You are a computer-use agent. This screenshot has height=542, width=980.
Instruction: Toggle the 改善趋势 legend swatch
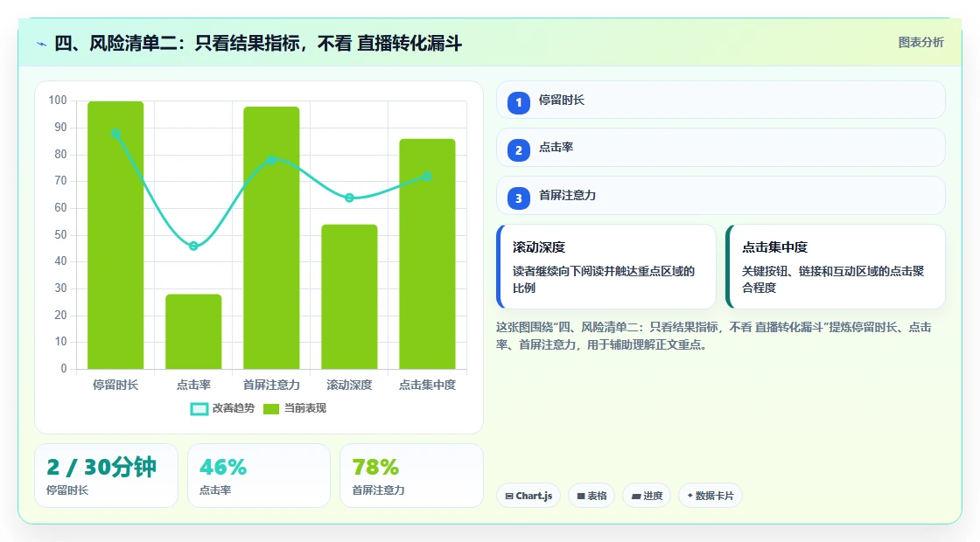199,408
